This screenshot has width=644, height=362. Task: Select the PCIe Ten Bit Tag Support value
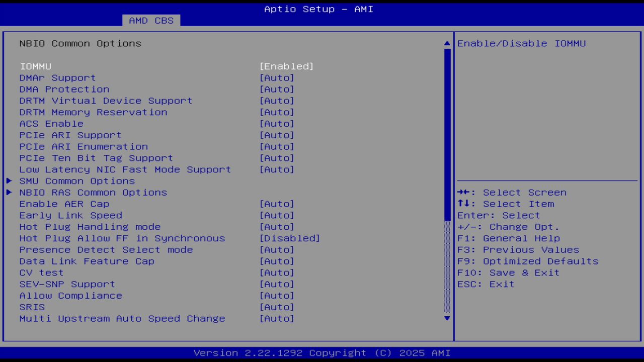tap(277, 158)
